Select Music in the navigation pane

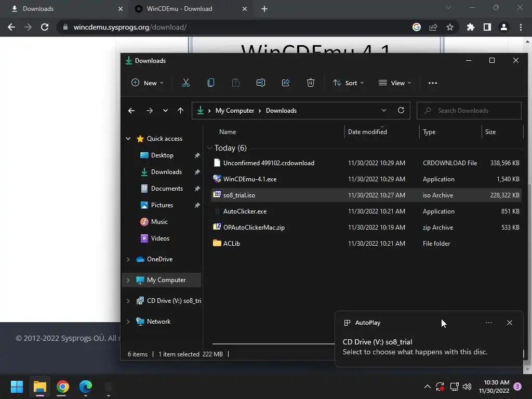(x=159, y=221)
